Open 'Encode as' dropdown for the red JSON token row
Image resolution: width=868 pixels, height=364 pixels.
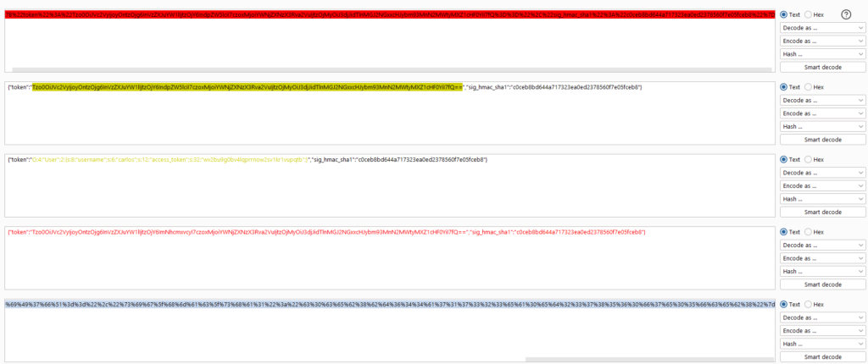822,258
